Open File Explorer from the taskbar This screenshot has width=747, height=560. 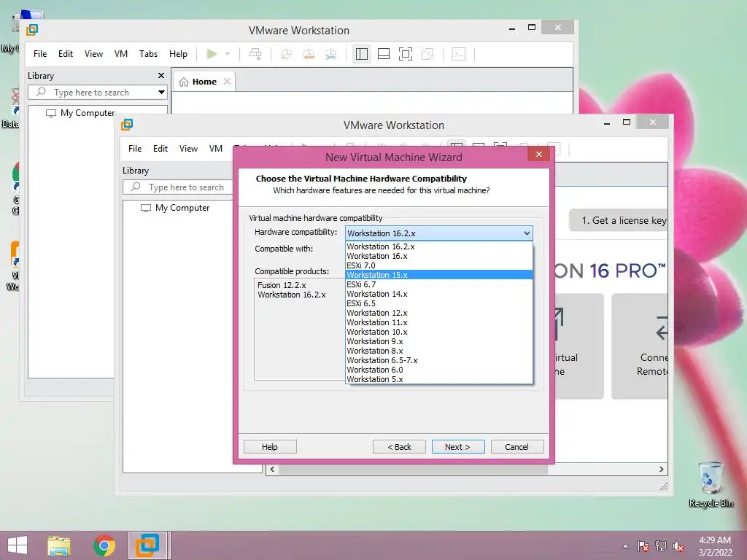coord(59,545)
